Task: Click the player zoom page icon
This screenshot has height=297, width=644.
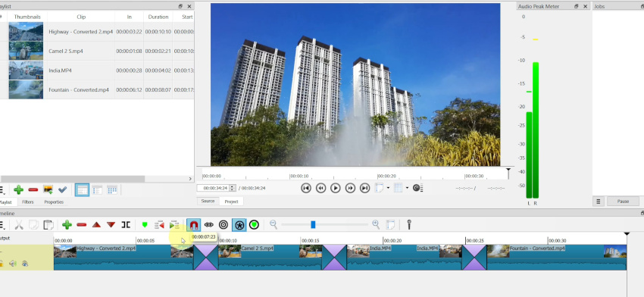Action: pyautogui.click(x=380, y=188)
